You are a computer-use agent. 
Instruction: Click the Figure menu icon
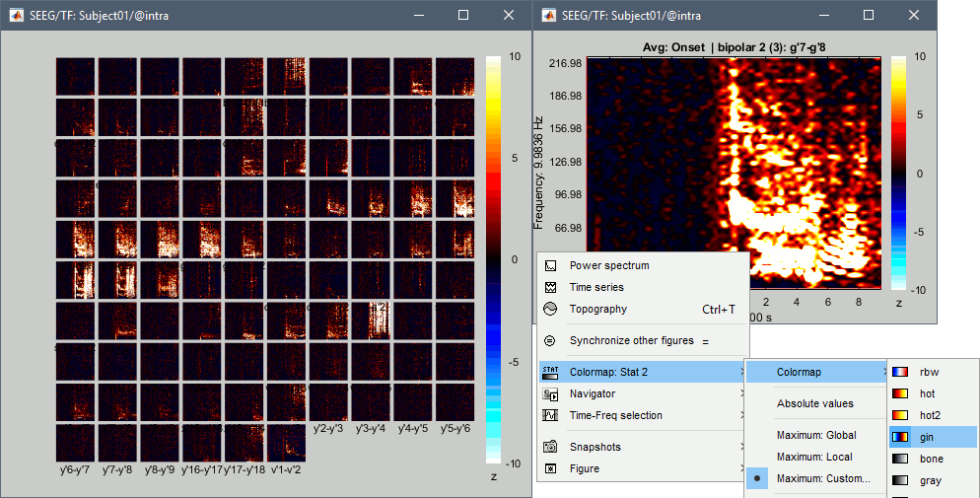(550, 468)
